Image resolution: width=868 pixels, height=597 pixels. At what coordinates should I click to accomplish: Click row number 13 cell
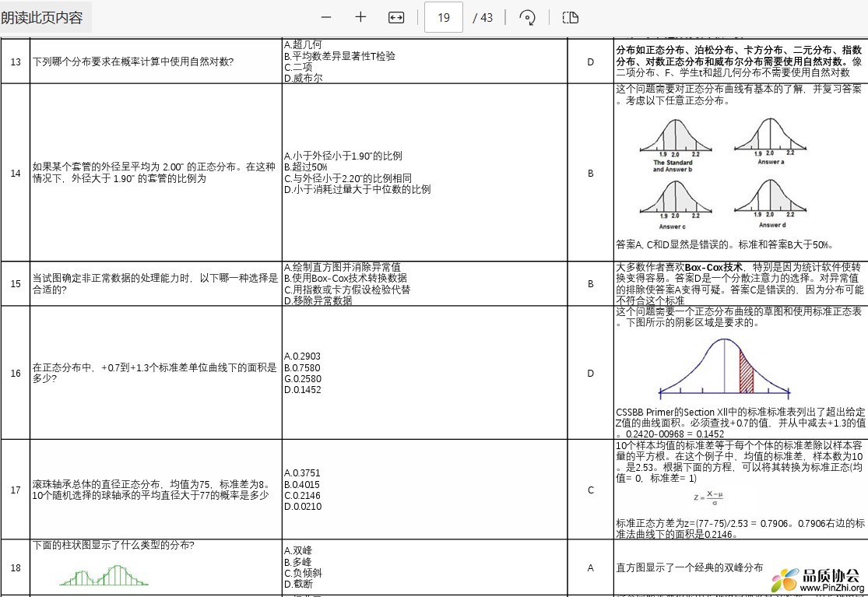16,61
